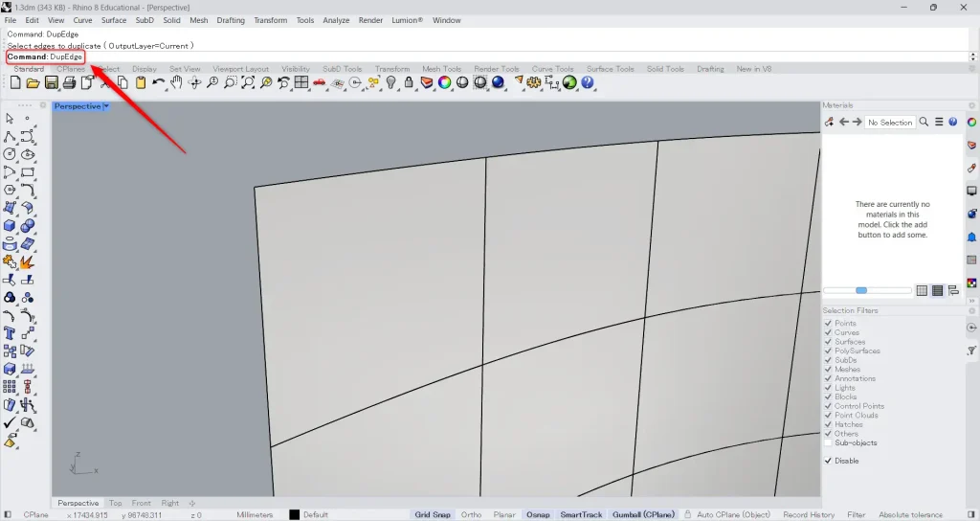Viewport: 980px width, 521px height.
Task: Toggle the Control Points selection filter
Action: (828, 406)
